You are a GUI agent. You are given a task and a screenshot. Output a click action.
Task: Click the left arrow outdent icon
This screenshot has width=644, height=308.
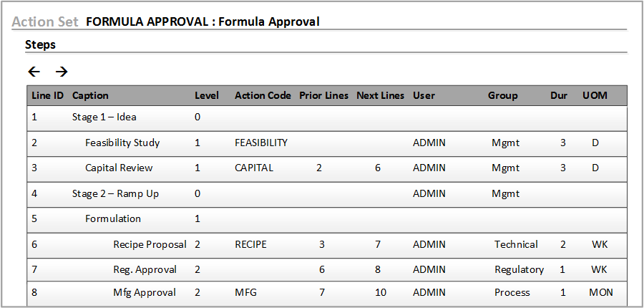click(x=34, y=72)
